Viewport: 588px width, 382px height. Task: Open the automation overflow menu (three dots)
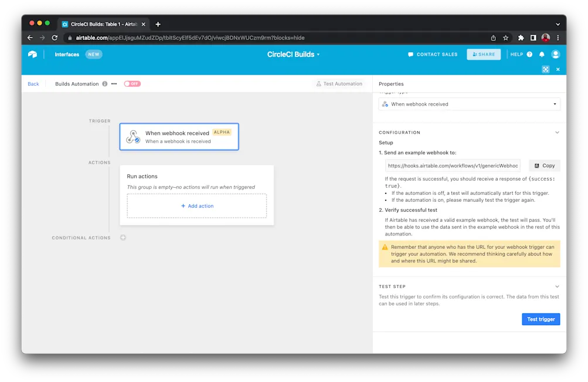point(114,84)
